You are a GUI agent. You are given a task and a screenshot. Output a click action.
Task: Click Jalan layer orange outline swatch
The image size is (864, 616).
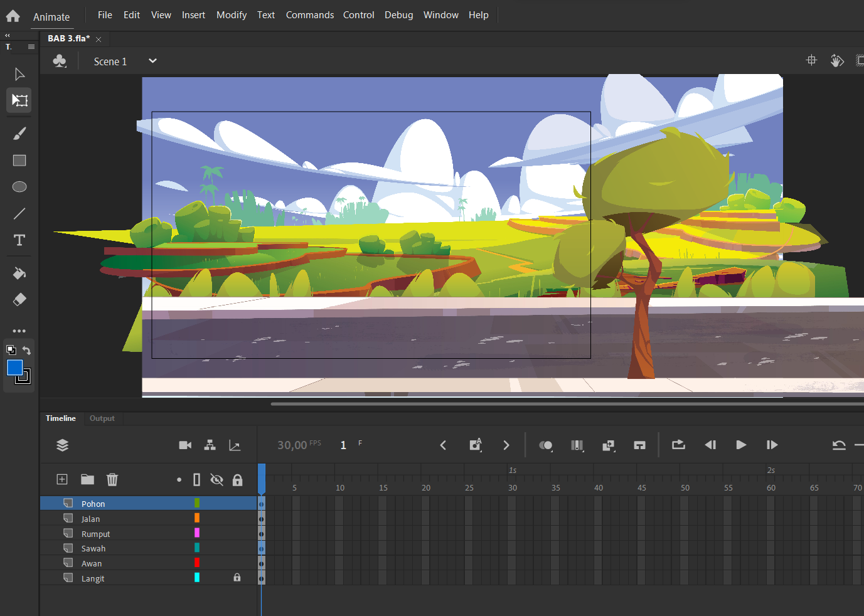(x=197, y=518)
